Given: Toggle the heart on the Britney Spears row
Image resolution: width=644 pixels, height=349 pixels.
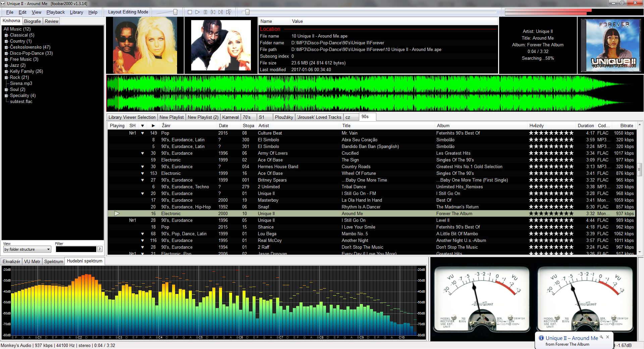Looking at the screenshot, I should (142, 180).
